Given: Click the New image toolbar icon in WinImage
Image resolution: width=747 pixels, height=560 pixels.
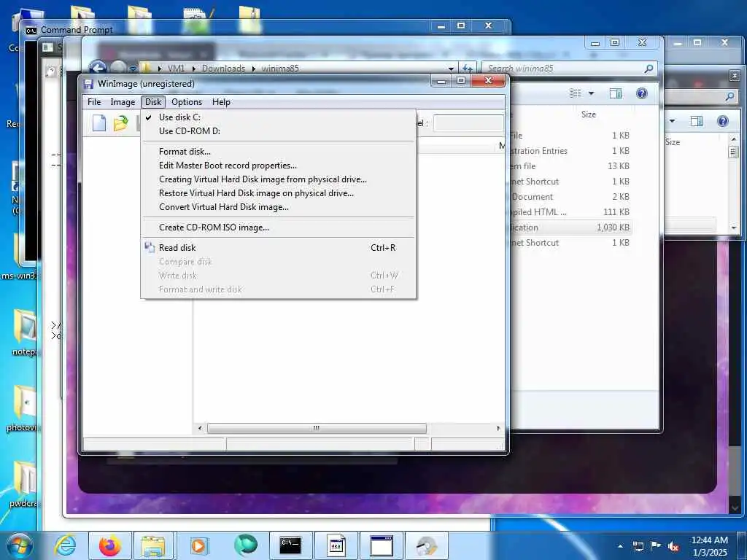Looking at the screenshot, I should (x=99, y=122).
